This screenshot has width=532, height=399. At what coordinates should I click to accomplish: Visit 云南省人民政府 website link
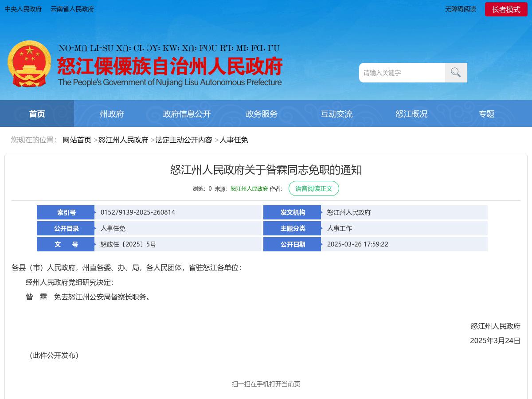pyautogui.click(x=72, y=9)
